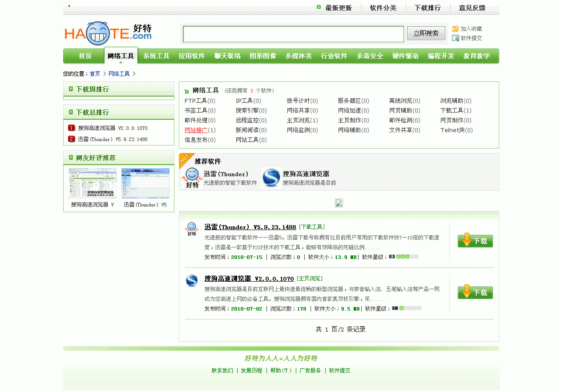Click into the search input field
561x392 pixels.
(x=294, y=34)
